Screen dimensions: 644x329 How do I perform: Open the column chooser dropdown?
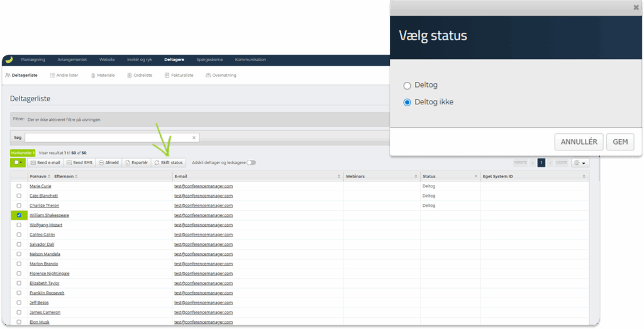tap(580, 162)
